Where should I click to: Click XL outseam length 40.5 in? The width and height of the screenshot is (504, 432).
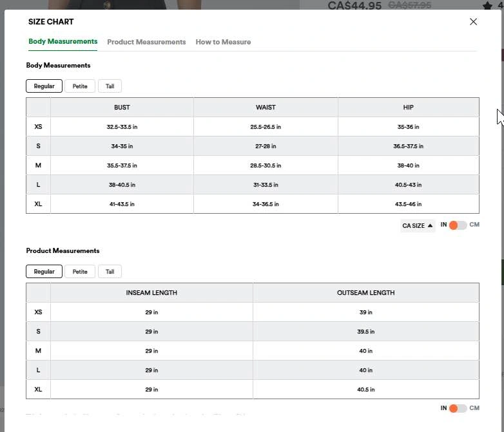click(x=366, y=390)
